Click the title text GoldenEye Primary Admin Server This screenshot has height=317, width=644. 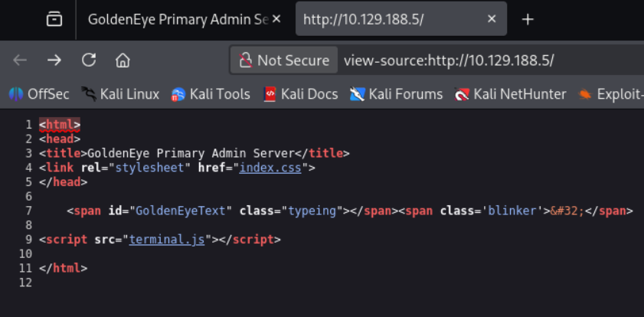[x=191, y=153]
